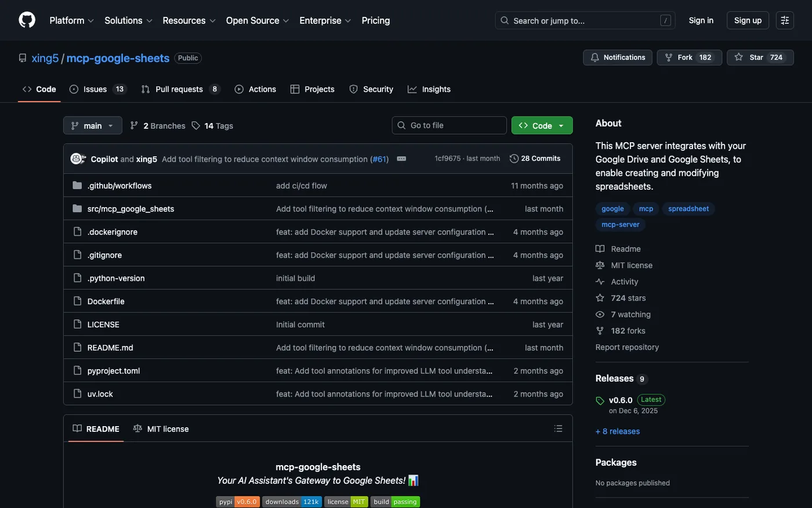
Task: Open the main branch dropdown
Action: (x=92, y=124)
